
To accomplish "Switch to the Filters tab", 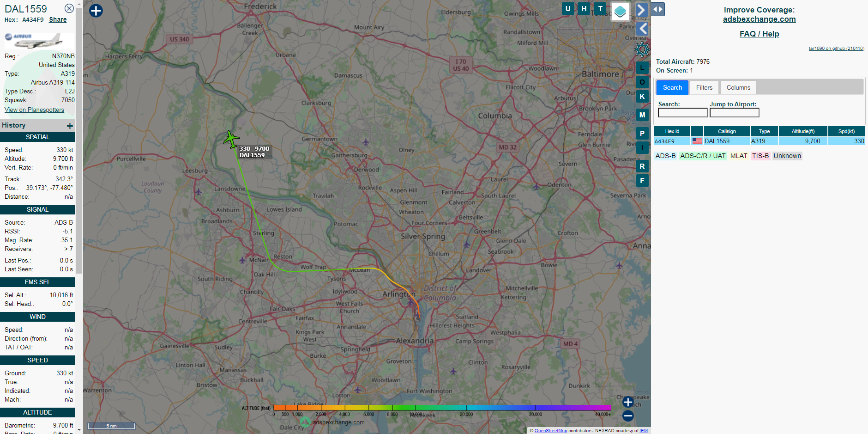I will pyautogui.click(x=704, y=87).
